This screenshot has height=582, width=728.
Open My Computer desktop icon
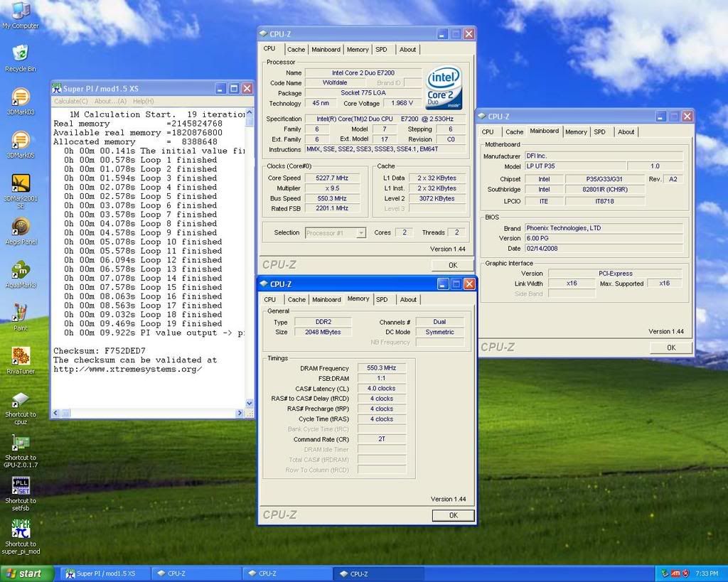click(x=21, y=15)
